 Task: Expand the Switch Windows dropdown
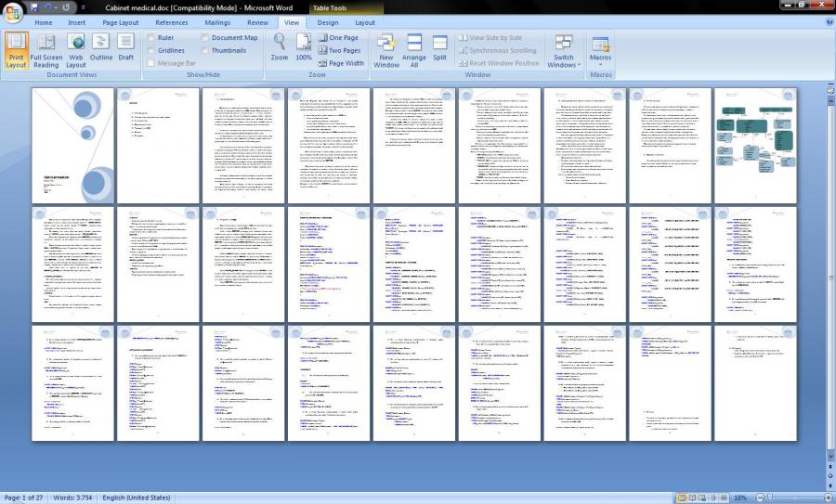click(564, 51)
